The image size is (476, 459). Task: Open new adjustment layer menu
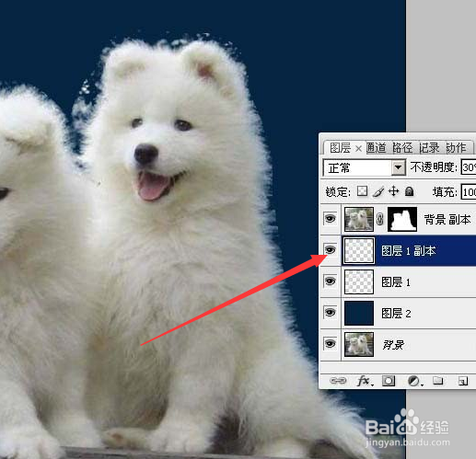[x=414, y=381]
